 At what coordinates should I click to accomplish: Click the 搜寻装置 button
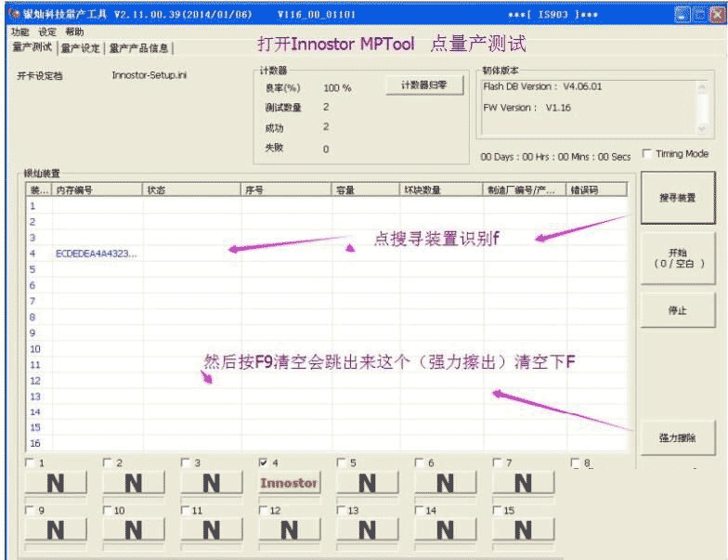(x=678, y=198)
